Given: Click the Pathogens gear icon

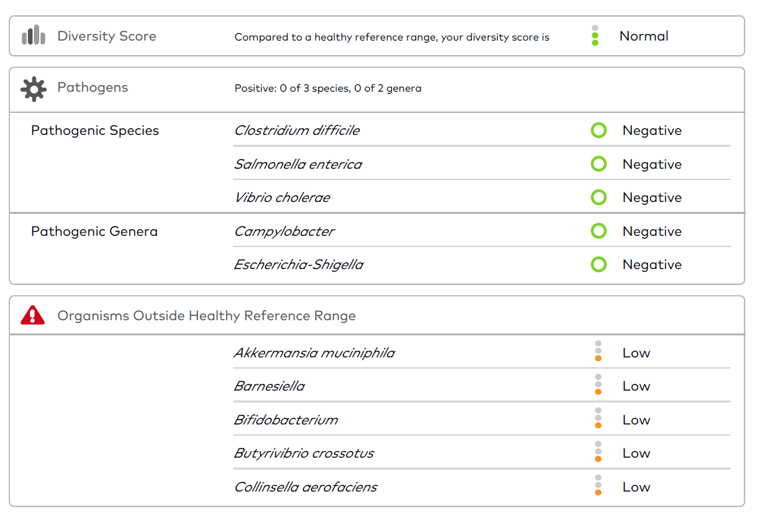Looking at the screenshot, I should click(x=33, y=89).
